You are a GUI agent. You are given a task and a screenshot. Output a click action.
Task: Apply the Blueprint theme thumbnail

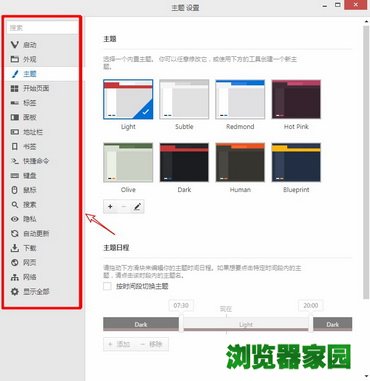click(x=296, y=163)
